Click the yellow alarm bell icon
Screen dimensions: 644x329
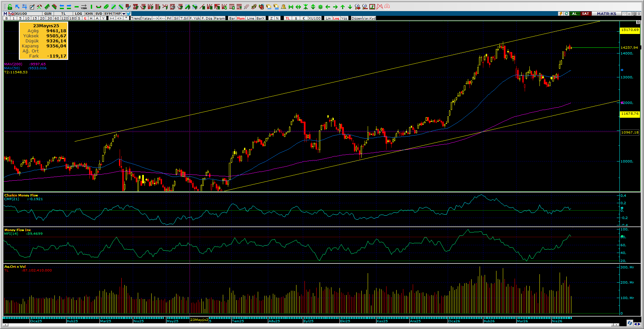pos(283,7)
